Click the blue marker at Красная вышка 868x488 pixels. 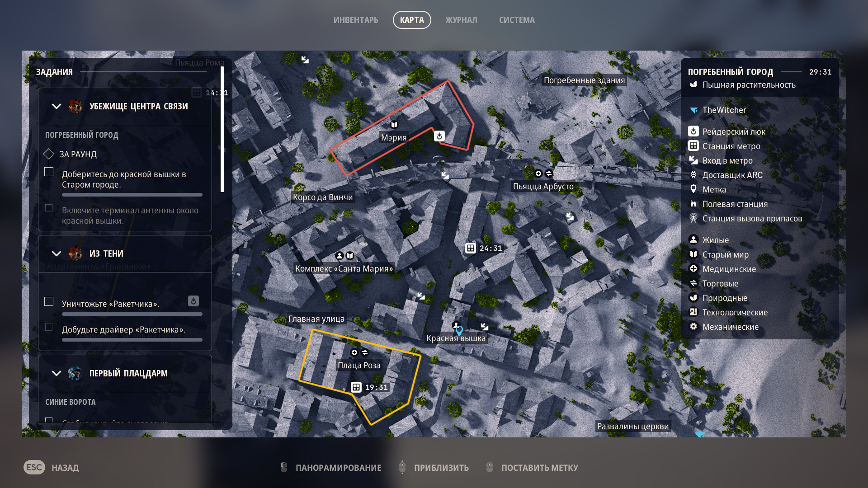point(459,330)
